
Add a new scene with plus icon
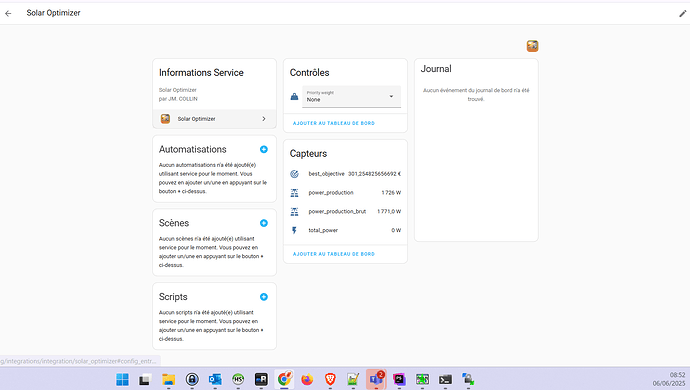click(x=264, y=223)
